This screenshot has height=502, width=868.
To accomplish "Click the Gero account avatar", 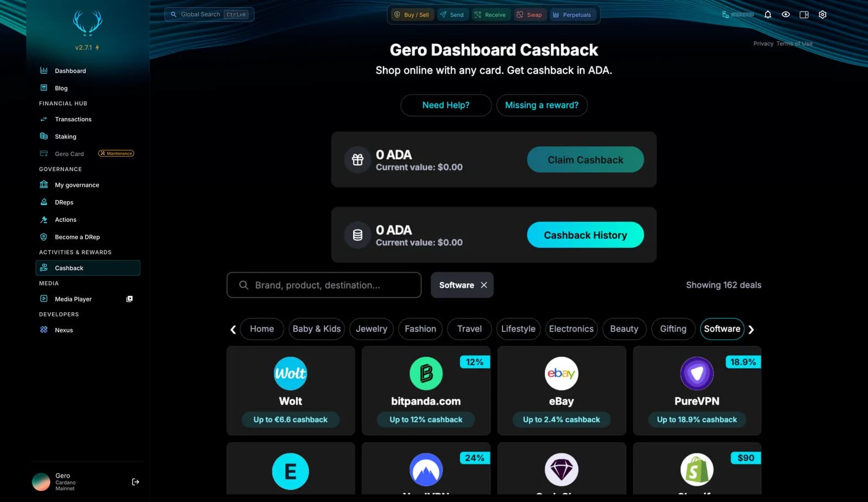I will (41, 481).
